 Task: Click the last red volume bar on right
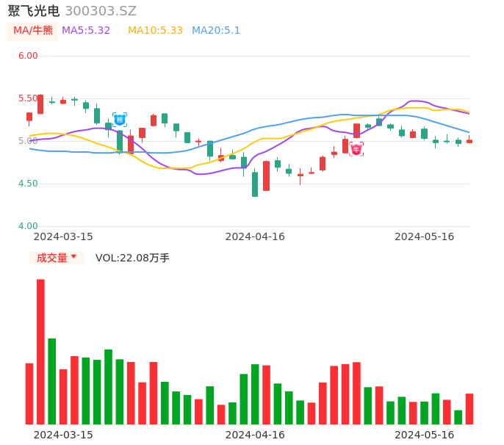(469, 409)
